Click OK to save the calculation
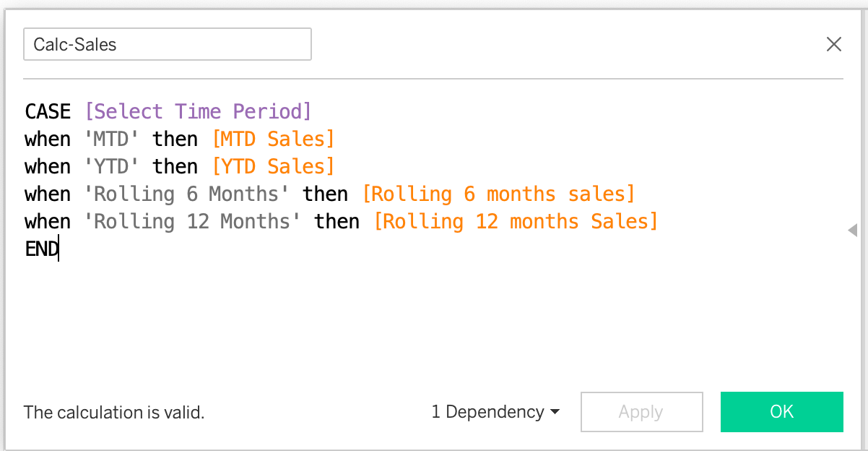 781,412
